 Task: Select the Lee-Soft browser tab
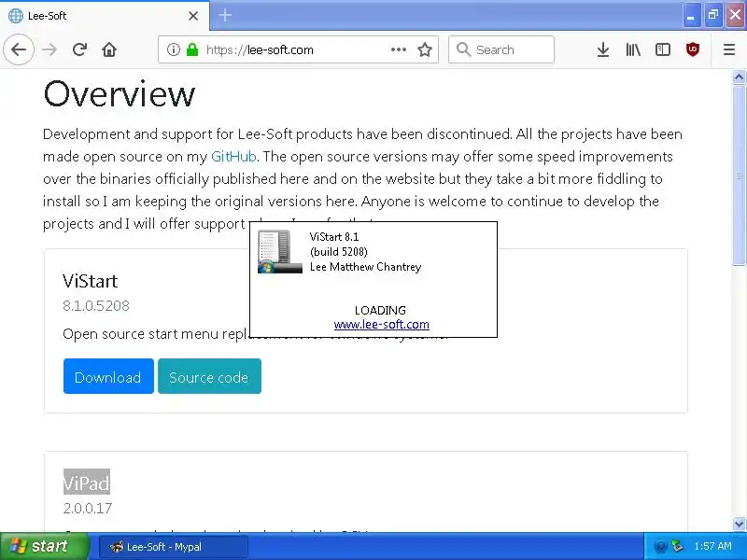105,16
